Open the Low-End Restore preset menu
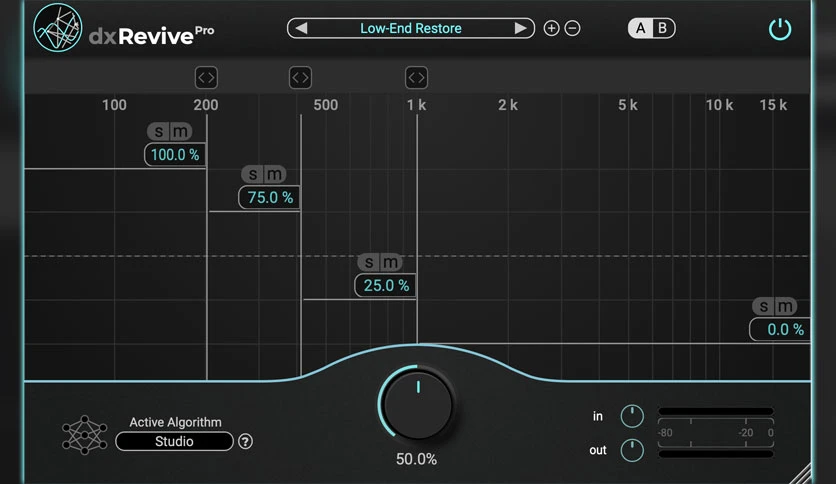Image resolution: width=836 pixels, height=484 pixels. [x=411, y=28]
